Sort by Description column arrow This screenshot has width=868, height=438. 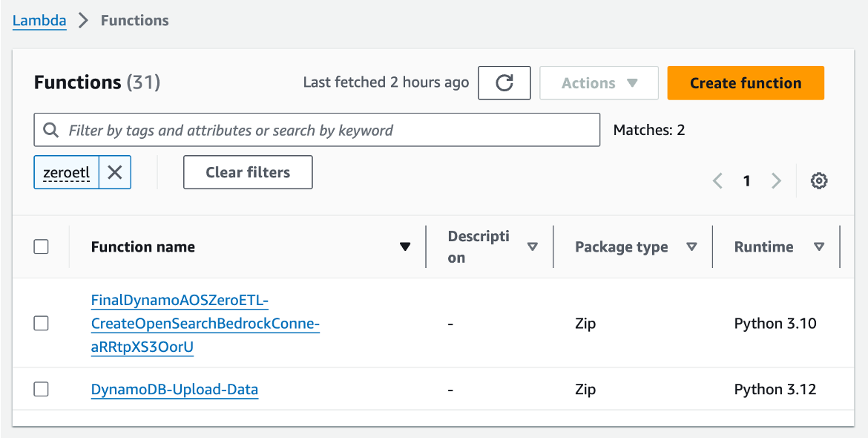tap(533, 247)
